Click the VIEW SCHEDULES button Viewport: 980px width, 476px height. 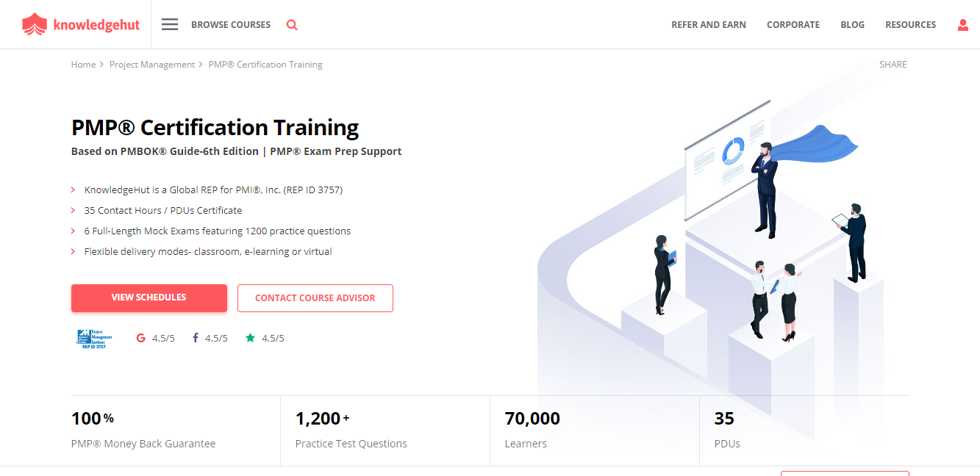[x=149, y=297]
